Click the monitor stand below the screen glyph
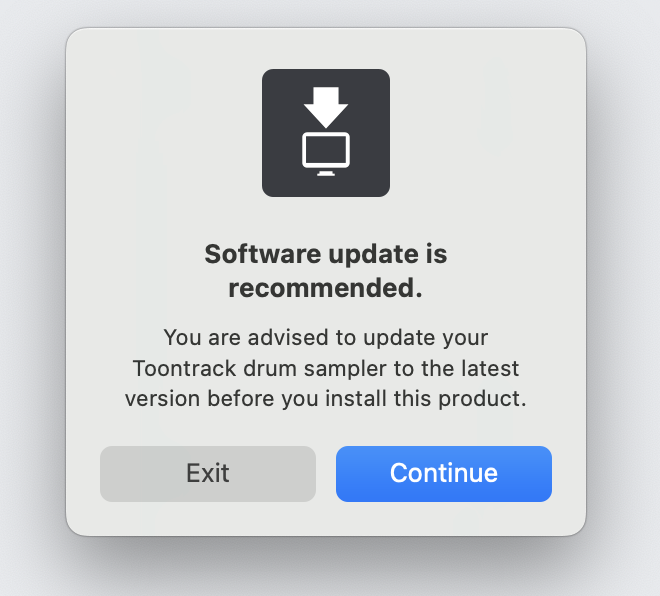The image size is (660, 596). [325, 173]
